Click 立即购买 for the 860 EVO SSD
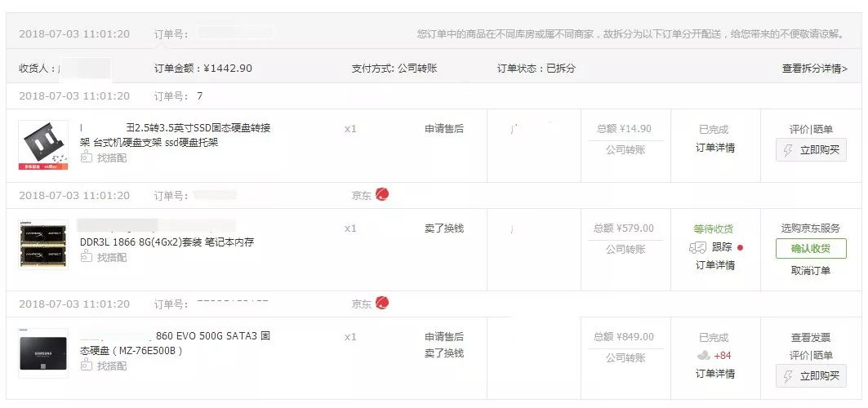The height and width of the screenshot is (408, 868). [811, 376]
